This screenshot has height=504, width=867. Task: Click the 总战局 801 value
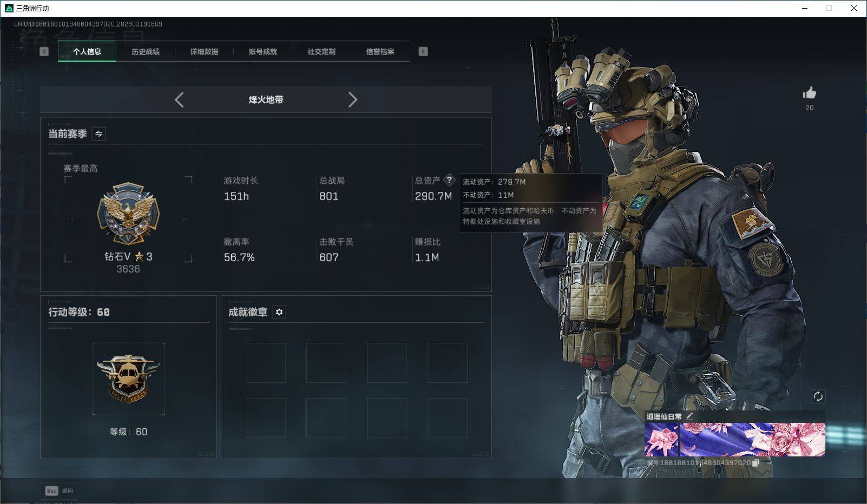(x=329, y=196)
